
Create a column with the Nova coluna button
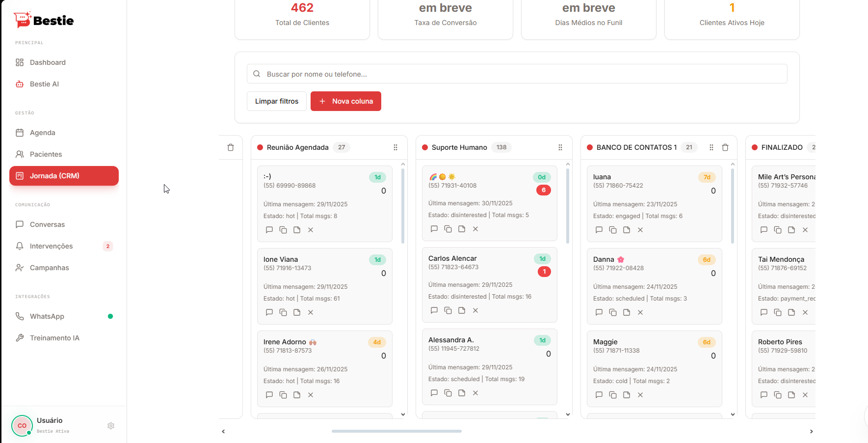click(x=346, y=101)
